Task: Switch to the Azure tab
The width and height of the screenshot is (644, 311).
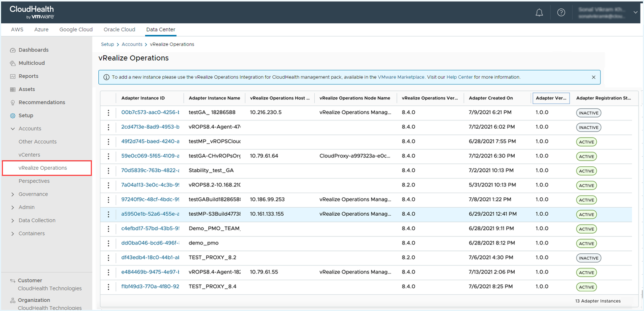Action: 41,30
